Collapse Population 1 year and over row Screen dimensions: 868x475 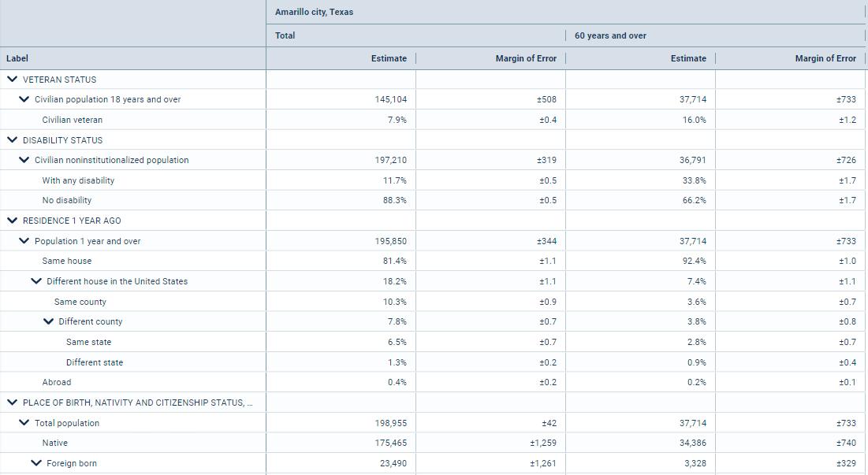click(24, 241)
